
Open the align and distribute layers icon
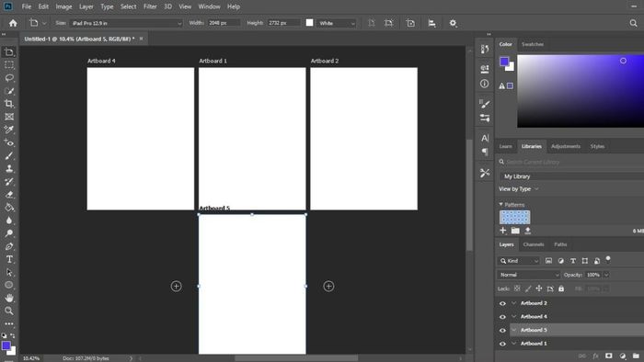(x=431, y=23)
